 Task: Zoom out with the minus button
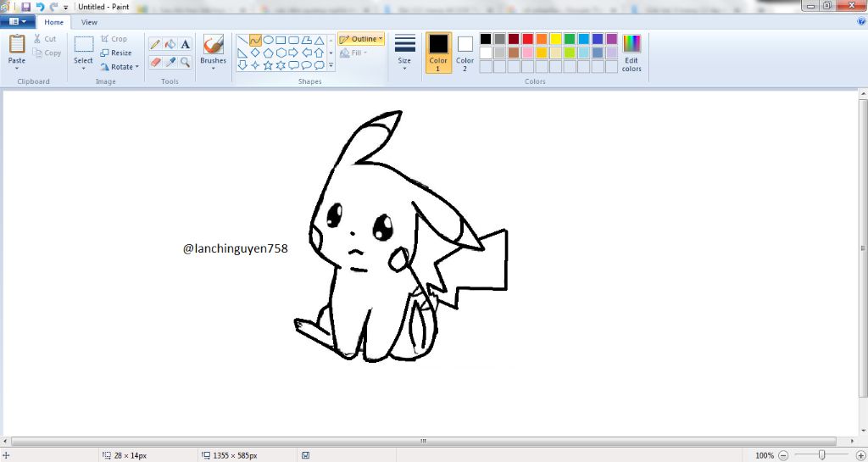[x=782, y=455]
